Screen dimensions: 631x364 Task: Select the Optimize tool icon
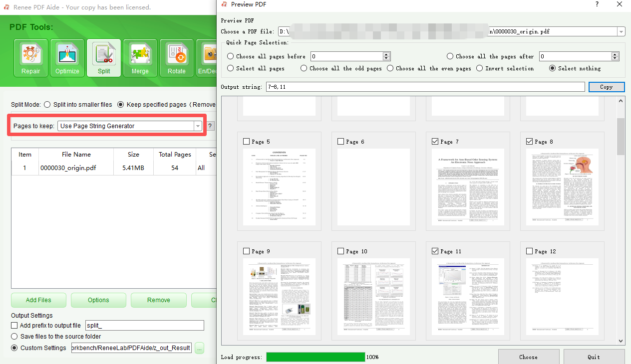tap(67, 58)
